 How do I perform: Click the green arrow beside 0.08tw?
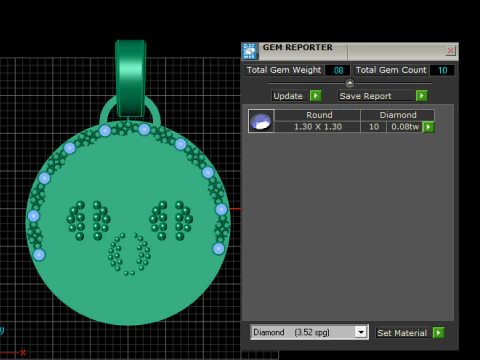[x=428, y=127]
